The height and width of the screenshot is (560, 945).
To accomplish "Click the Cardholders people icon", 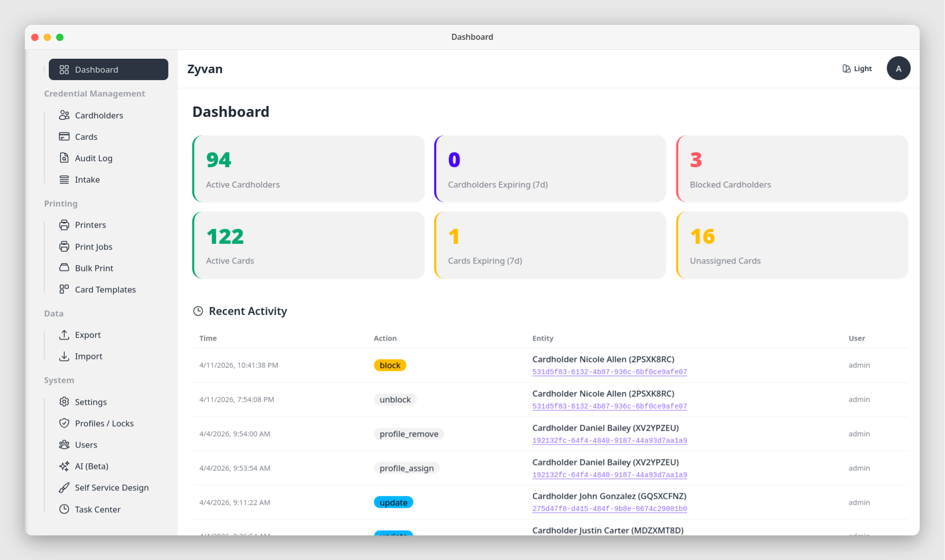I will coord(64,115).
